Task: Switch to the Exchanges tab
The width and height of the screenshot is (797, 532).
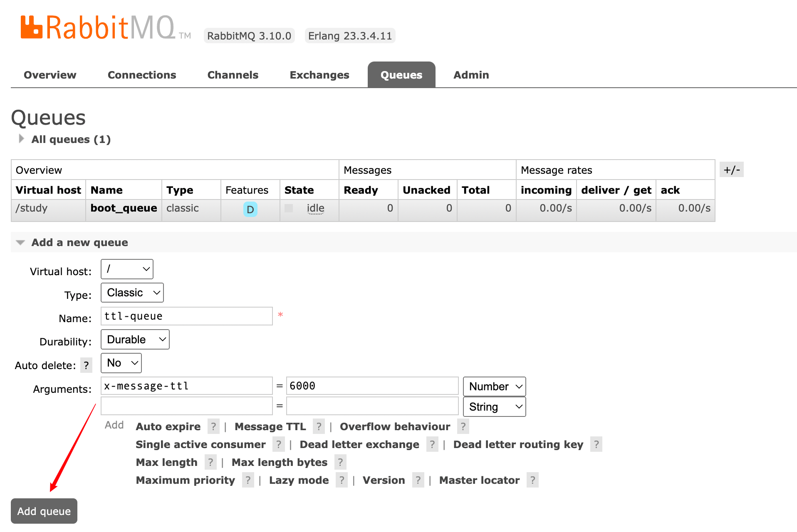Action: [x=319, y=75]
